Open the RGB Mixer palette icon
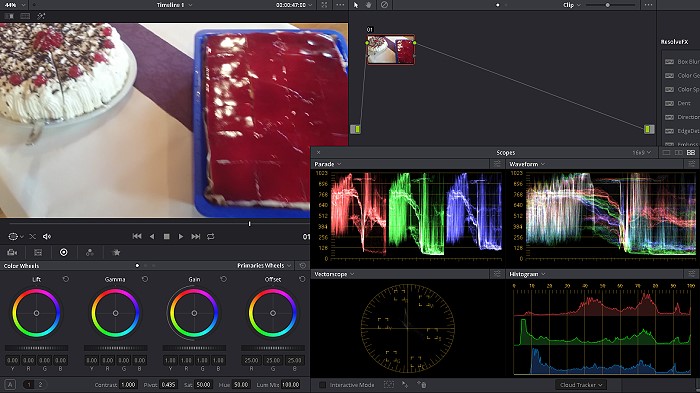This screenshot has height=393, width=700. point(90,252)
